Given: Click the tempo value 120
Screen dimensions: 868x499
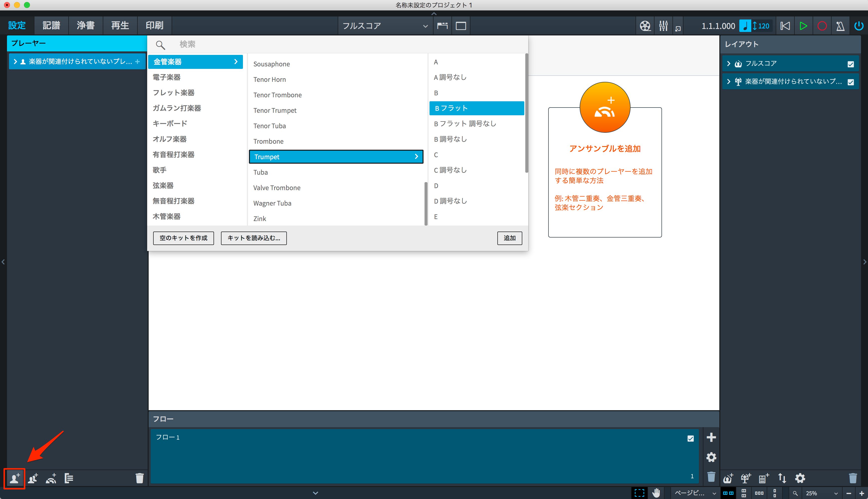Looking at the screenshot, I should tap(763, 26).
